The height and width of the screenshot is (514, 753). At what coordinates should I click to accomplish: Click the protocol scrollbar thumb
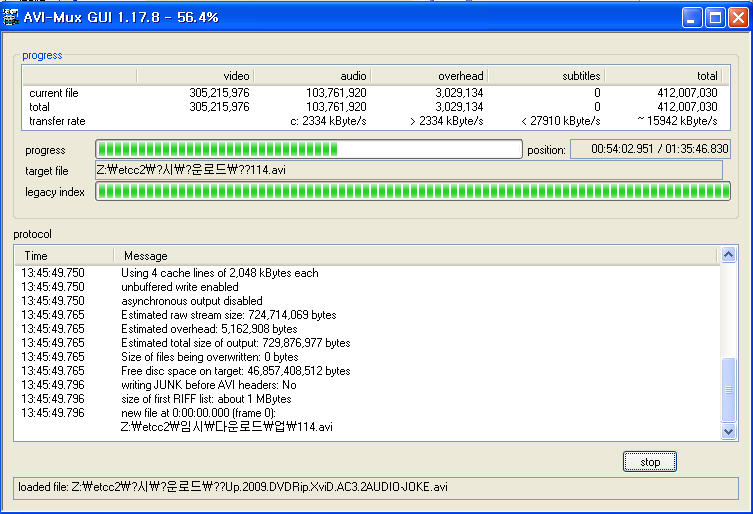click(x=729, y=390)
